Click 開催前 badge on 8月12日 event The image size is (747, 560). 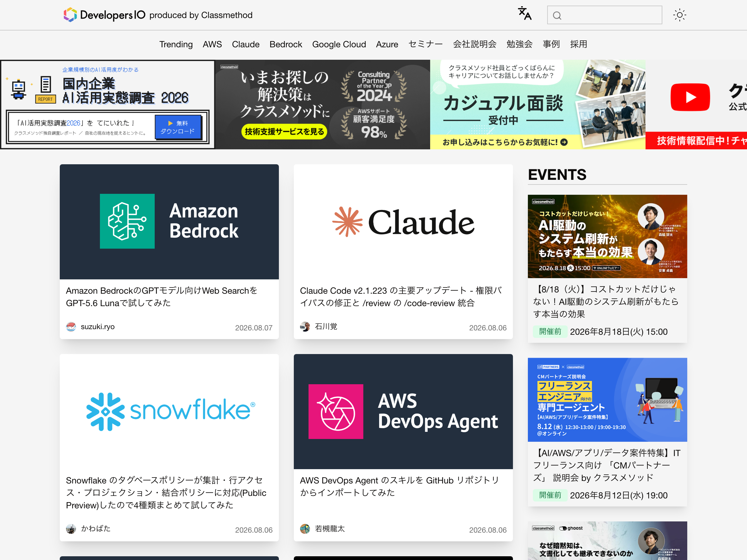click(x=550, y=495)
